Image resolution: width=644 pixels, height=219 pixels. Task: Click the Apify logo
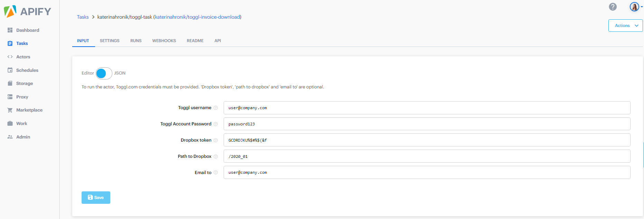click(27, 11)
